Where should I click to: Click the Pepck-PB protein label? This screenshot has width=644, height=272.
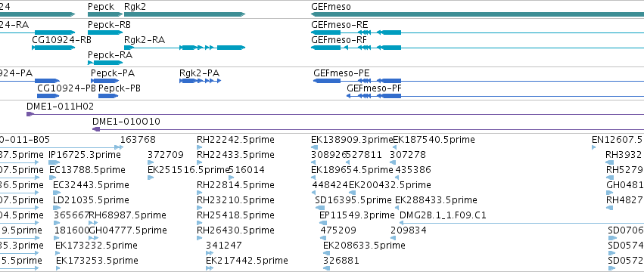click(x=120, y=88)
